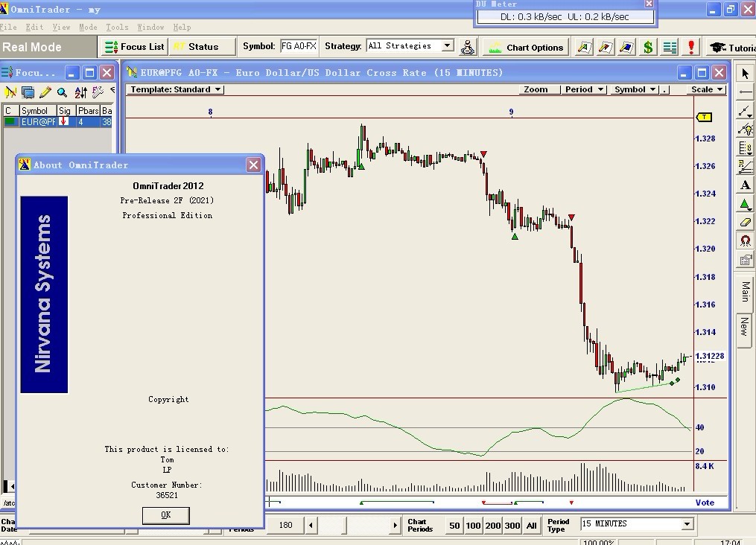Expand the Period Type 15 MINUTES combo box

tap(687, 524)
